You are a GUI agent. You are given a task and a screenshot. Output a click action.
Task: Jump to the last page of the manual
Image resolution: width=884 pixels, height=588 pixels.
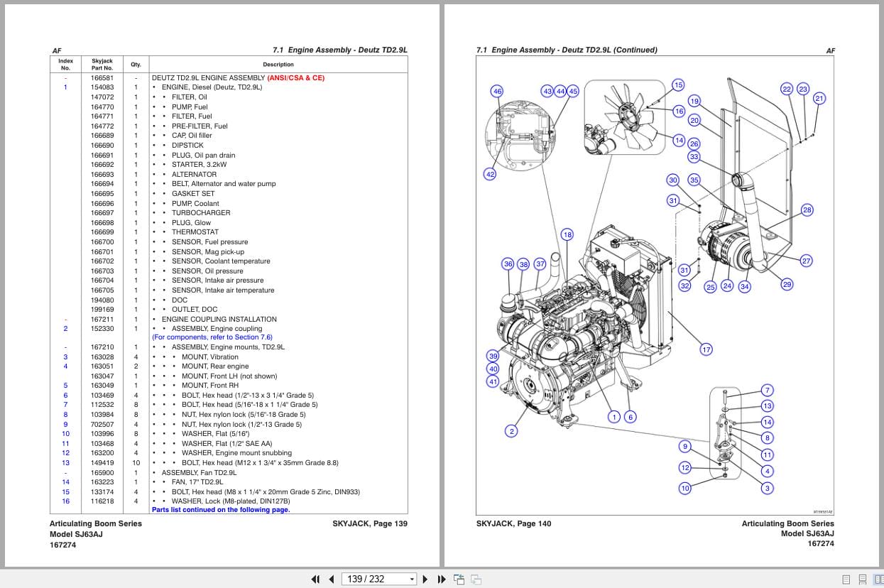click(442, 579)
